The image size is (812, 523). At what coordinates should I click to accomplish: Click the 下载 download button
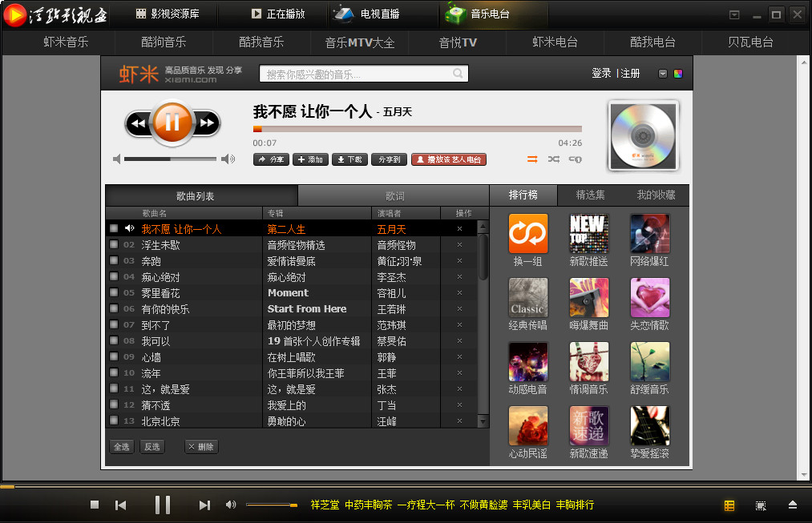[350, 159]
